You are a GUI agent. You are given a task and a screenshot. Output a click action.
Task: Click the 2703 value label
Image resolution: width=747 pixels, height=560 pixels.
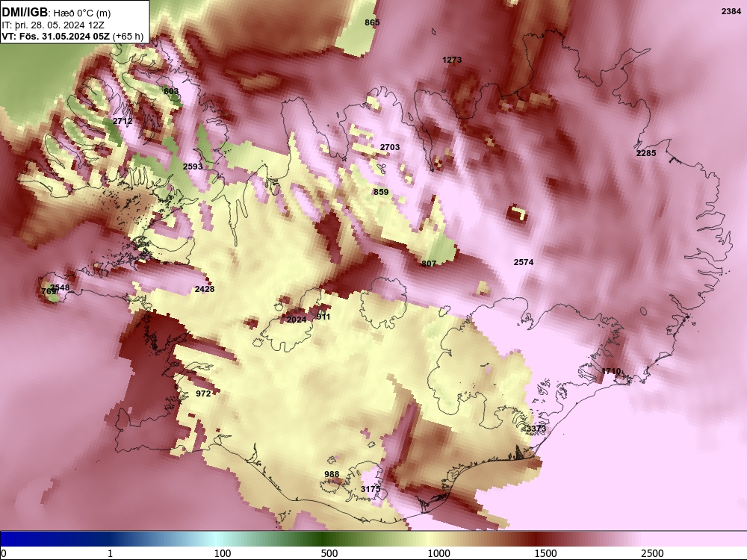pos(390,147)
